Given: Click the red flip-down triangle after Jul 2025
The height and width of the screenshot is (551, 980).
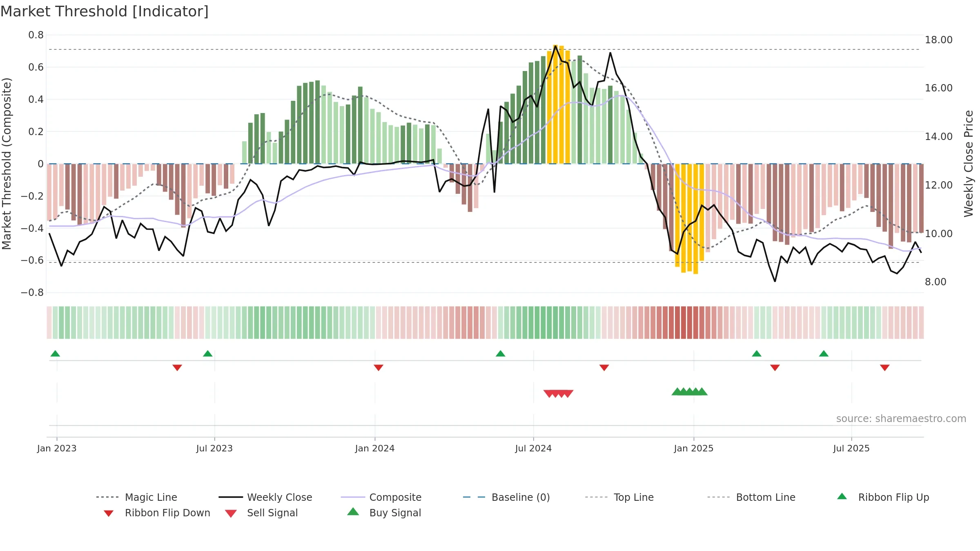Looking at the screenshot, I should point(884,368).
